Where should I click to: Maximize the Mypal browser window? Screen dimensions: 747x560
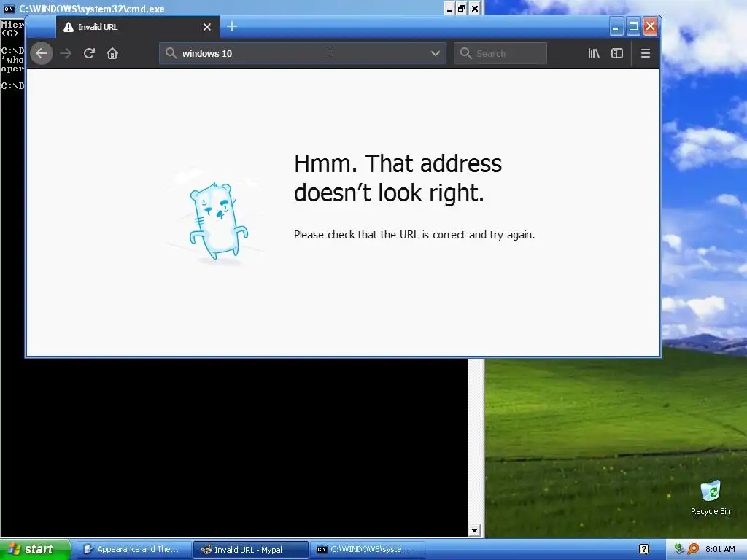633,27
